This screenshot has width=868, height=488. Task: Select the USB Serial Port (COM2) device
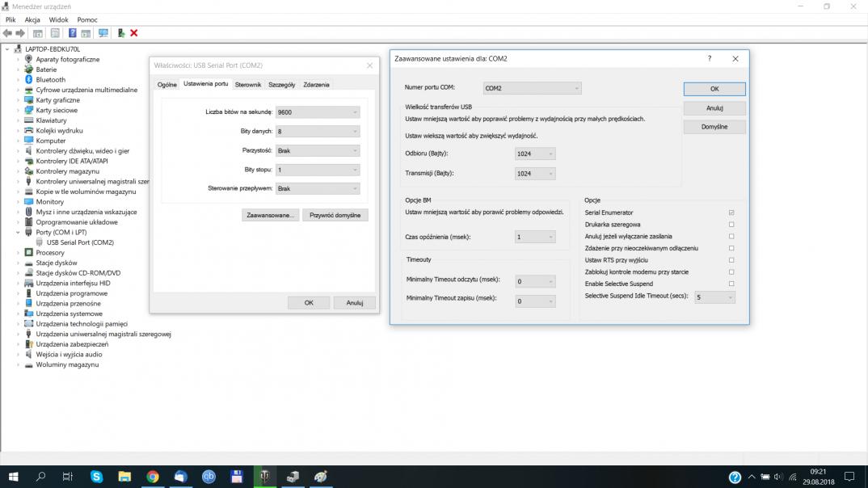[x=79, y=242]
